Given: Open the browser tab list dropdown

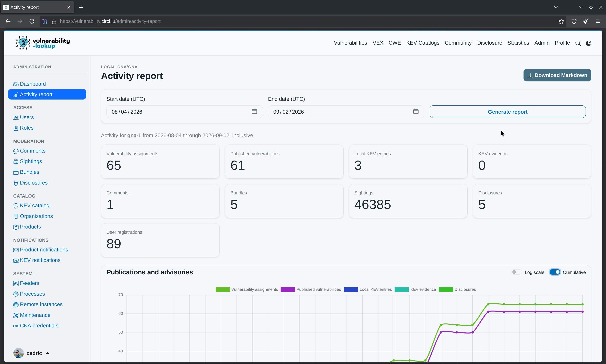Looking at the screenshot, I should pyautogui.click(x=556, y=7).
